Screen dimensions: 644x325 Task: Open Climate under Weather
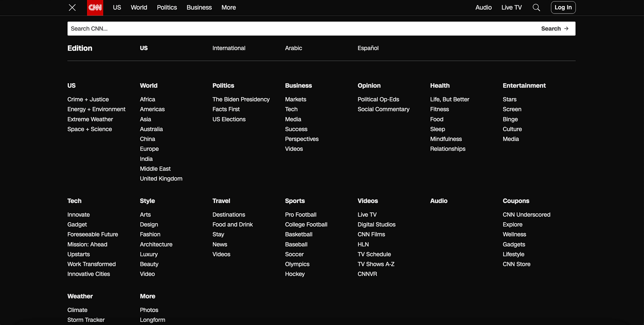click(x=77, y=310)
